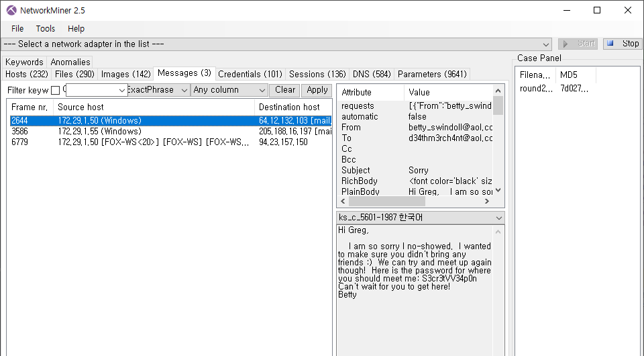The height and width of the screenshot is (356, 644).
Task: Switch to the Keywords tab
Action: [x=24, y=62]
